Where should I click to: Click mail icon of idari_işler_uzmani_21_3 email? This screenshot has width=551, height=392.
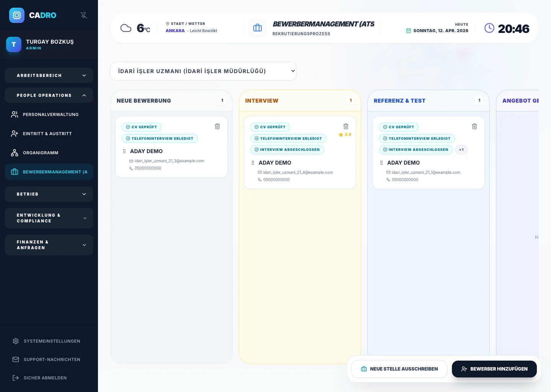(x=131, y=161)
